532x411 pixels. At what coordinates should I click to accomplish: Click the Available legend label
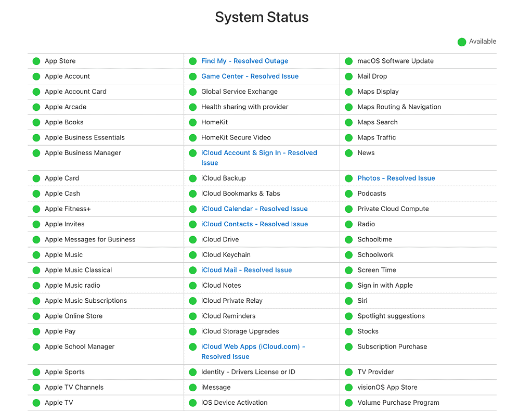tap(483, 42)
